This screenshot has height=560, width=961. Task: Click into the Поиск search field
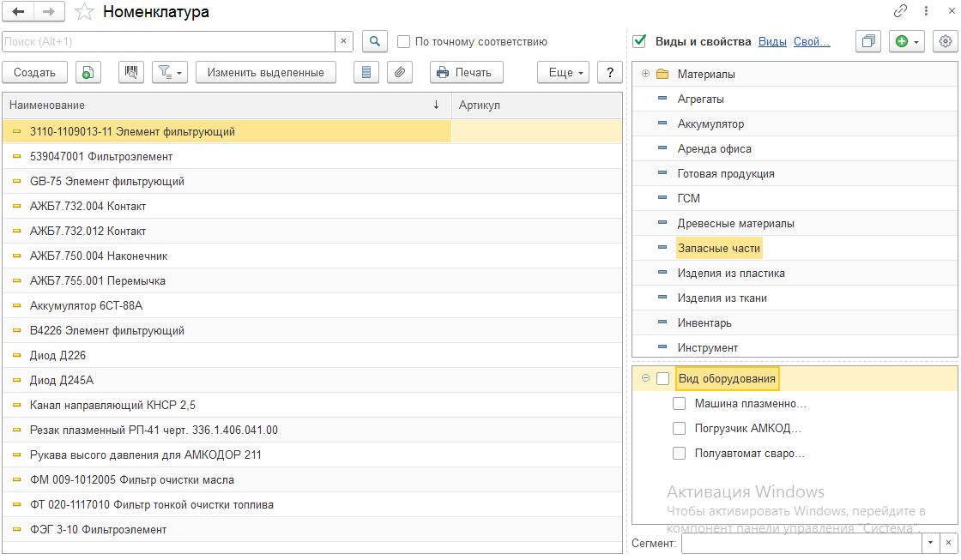tap(167, 41)
